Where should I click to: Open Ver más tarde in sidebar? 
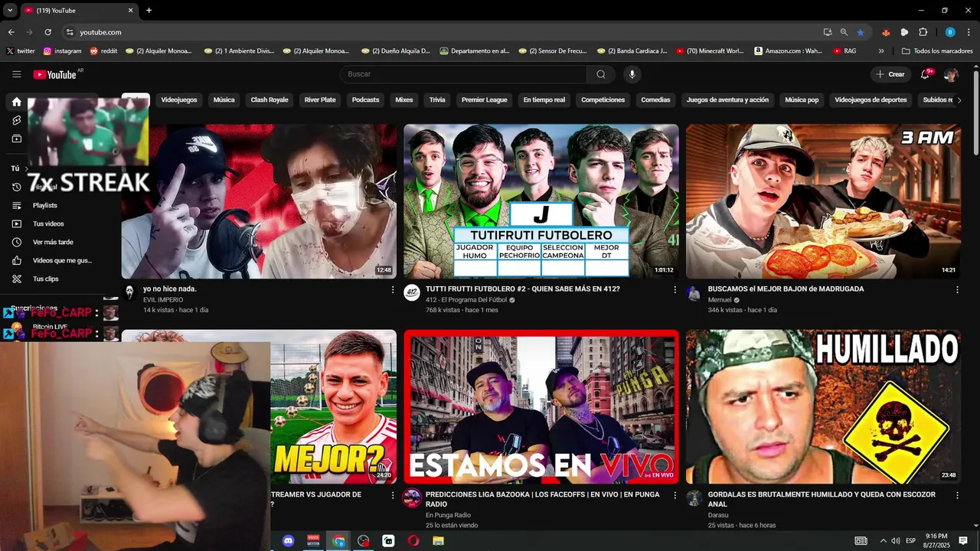pos(52,242)
